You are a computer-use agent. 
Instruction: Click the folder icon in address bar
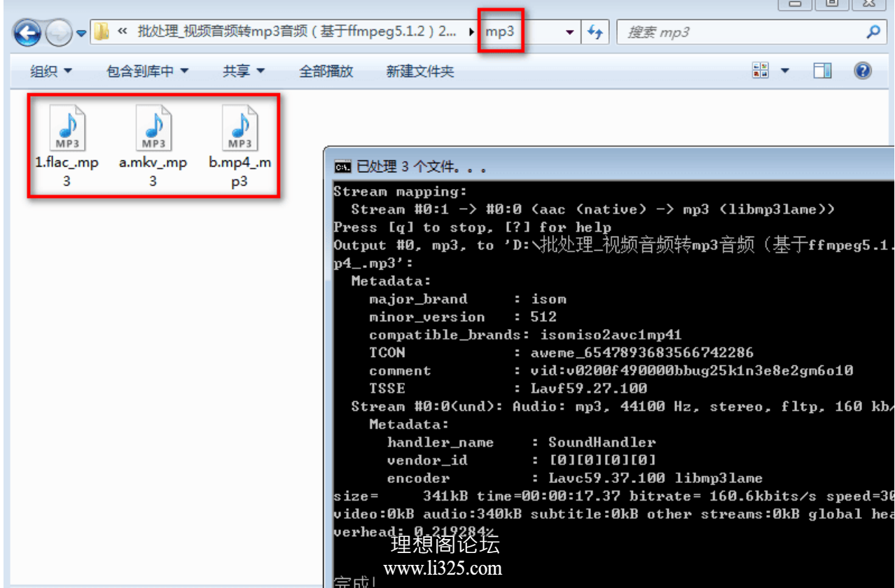[102, 31]
